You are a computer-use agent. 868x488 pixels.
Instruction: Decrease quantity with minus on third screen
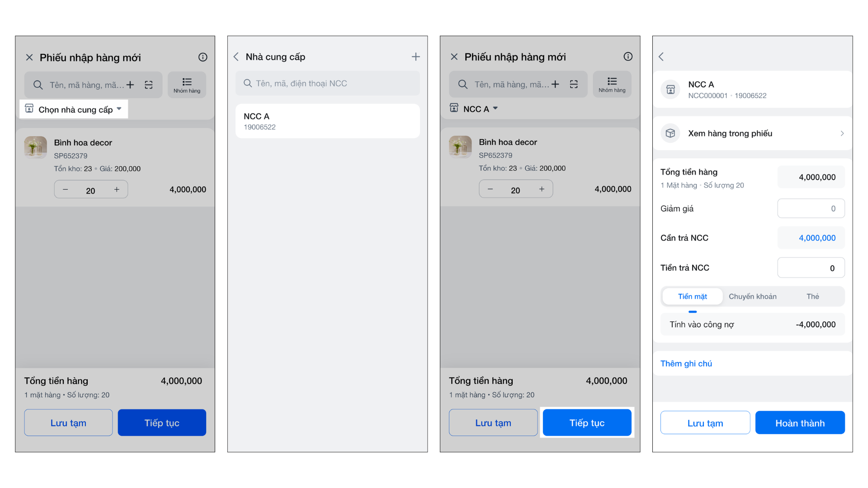(490, 189)
